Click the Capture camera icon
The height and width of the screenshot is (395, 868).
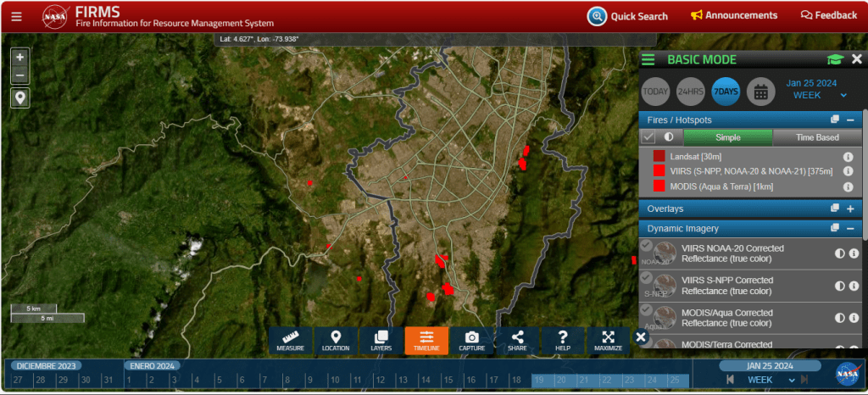coord(472,340)
